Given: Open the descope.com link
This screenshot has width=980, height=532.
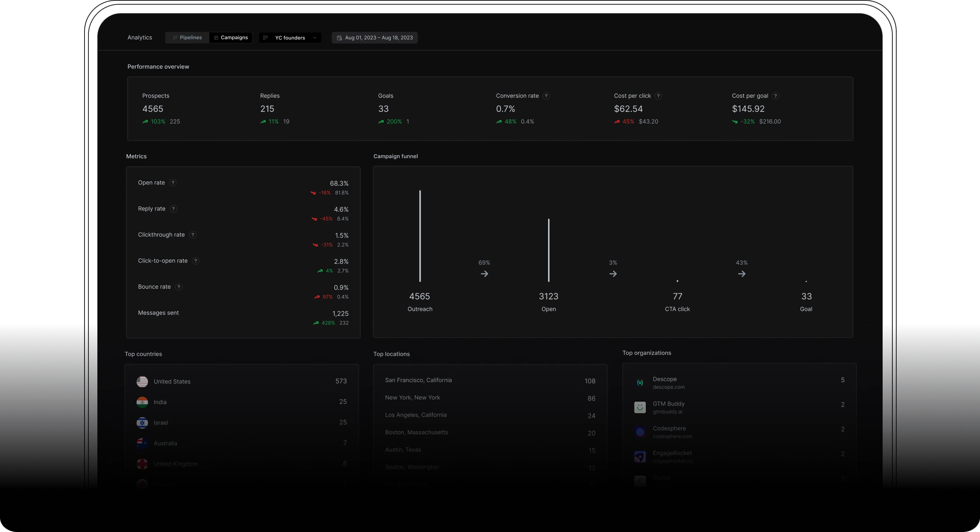Looking at the screenshot, I should 668,387.
